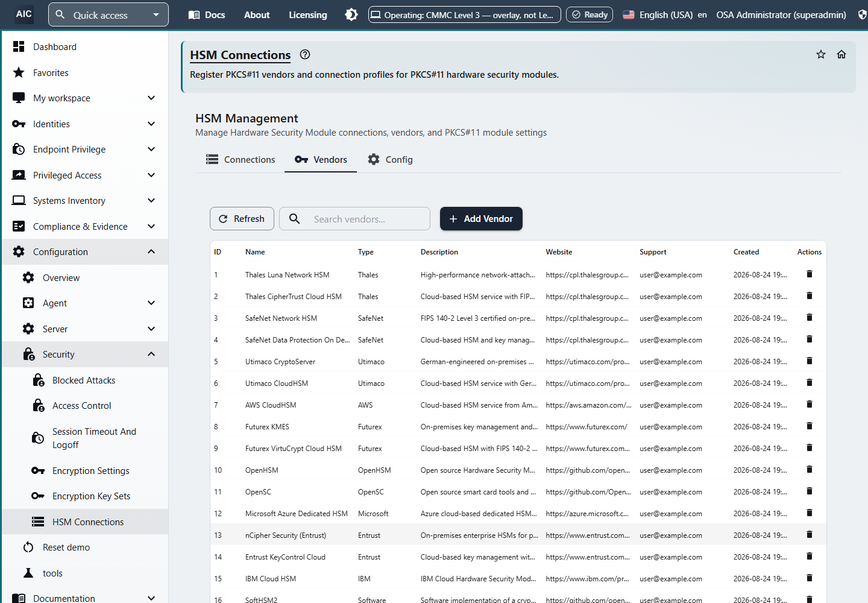Select the Vendors tab
868x603 pixels.
pyautogui.click(x=321, y=159)
